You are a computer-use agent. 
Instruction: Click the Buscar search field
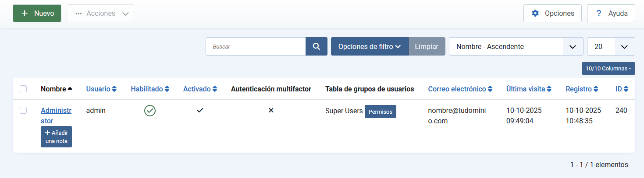click(x=256, y=46)
